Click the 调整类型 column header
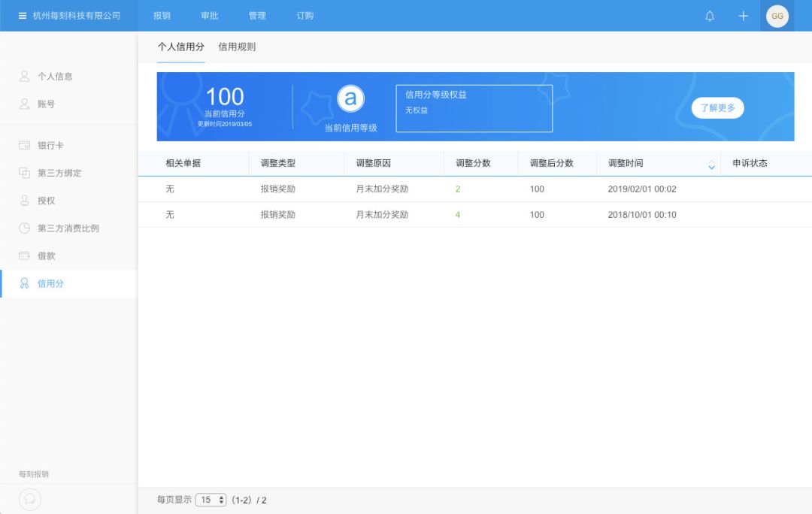Screen dimensions: 812x514 click(x=277, y=163)
